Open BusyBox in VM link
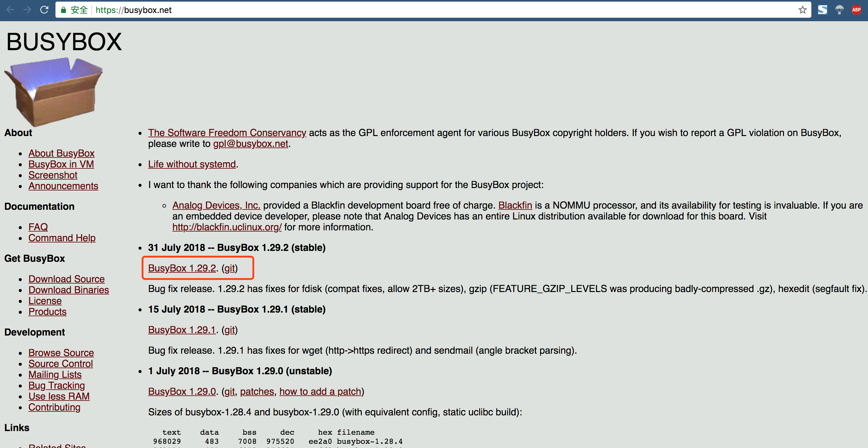868x448 pixels. [x=61, y=164]
